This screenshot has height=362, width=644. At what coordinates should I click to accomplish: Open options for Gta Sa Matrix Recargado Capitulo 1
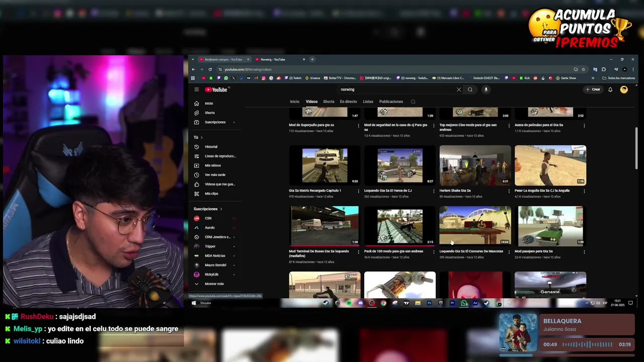[x=358, y=191]
